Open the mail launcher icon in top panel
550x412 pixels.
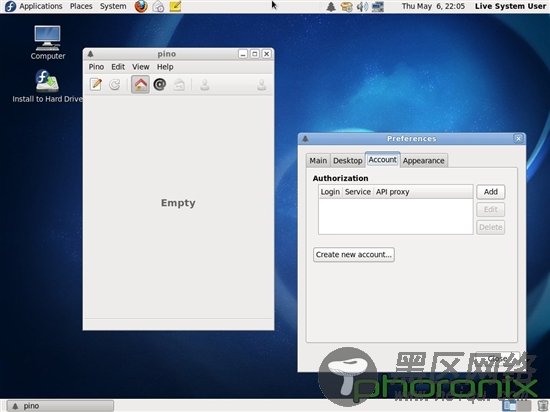pyautogui.click(x=158, y=6)
